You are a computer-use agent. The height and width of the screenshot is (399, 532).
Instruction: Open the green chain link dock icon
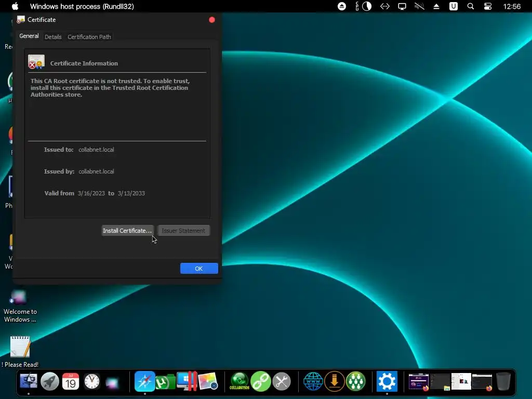(261, 381)
